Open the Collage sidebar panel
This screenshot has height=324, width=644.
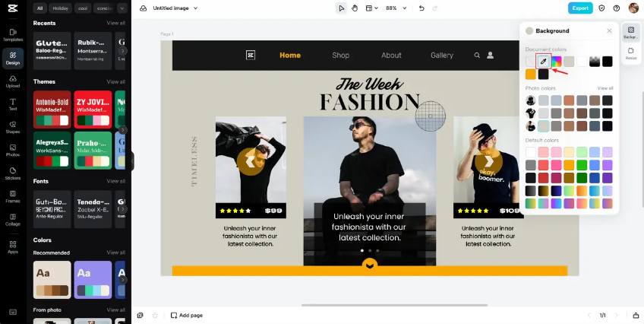coord(13,220)
